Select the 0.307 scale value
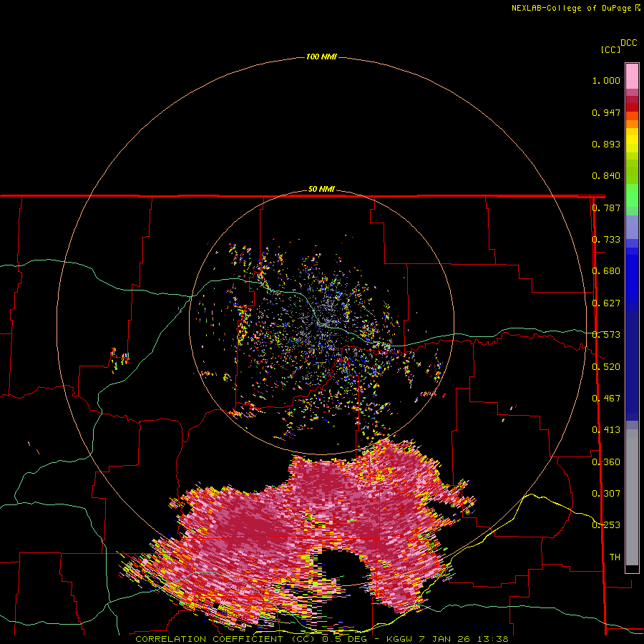Screen dimensions: 644x644 pyautogui.click(x=606, y=494)
